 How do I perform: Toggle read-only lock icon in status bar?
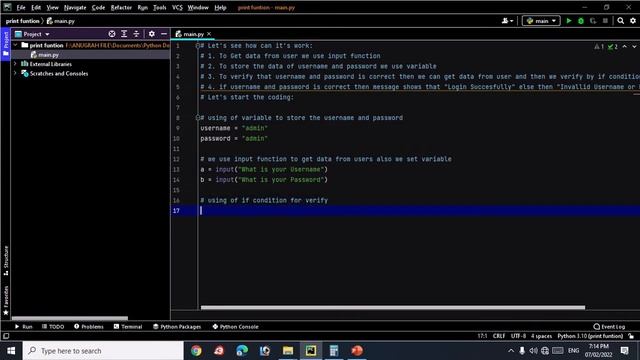(631, 336)
